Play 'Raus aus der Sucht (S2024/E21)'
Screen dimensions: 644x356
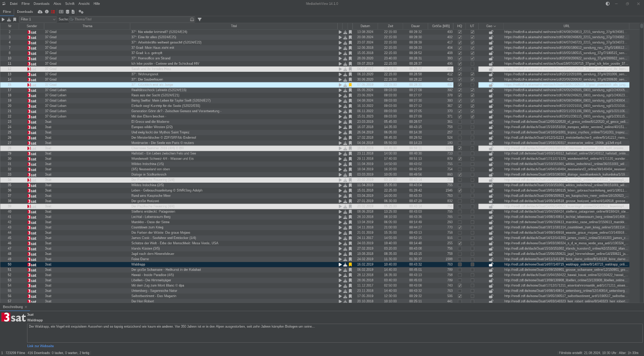tap(340, 95)
